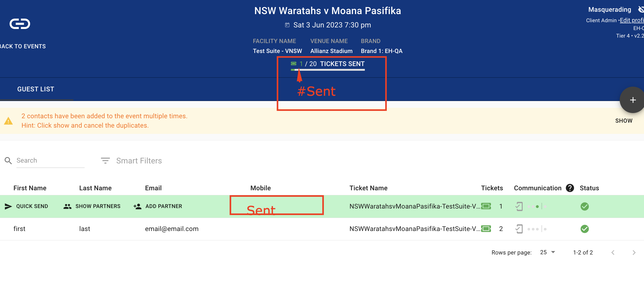Click the phone communication icon in the highlighted row
Screen dimensions: 644x308
click(x=519, y=206)
